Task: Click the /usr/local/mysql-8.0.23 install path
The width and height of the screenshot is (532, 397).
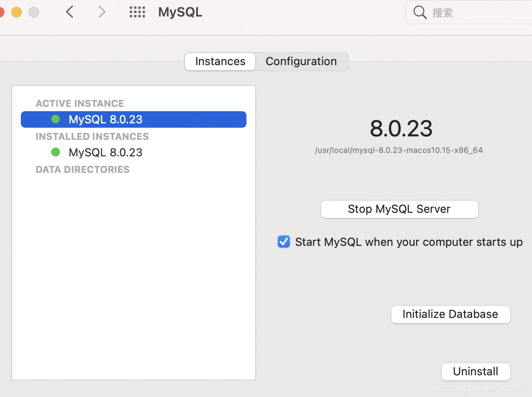Action: pyautogui.click(x=399, y=150)
